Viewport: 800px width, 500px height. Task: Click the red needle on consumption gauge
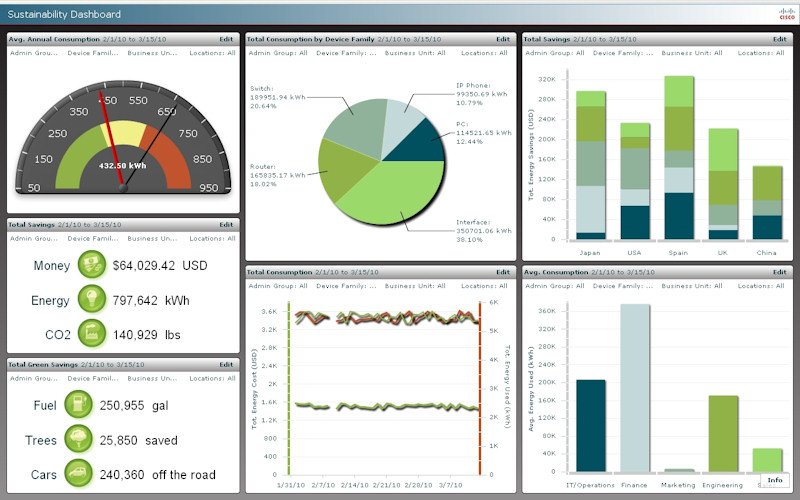[x=111, y=139]
